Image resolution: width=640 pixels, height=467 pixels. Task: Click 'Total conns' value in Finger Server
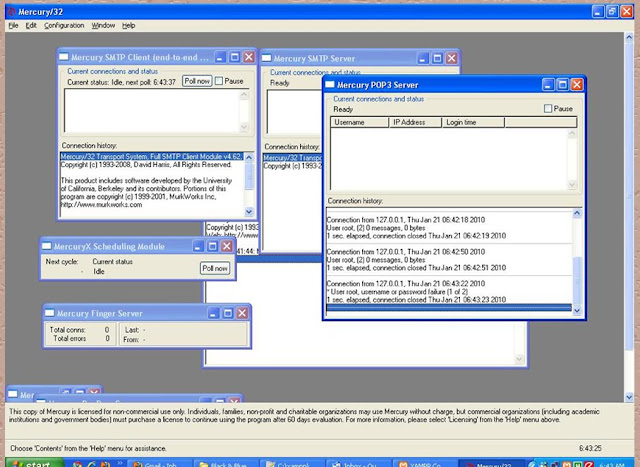click(107, 329)
